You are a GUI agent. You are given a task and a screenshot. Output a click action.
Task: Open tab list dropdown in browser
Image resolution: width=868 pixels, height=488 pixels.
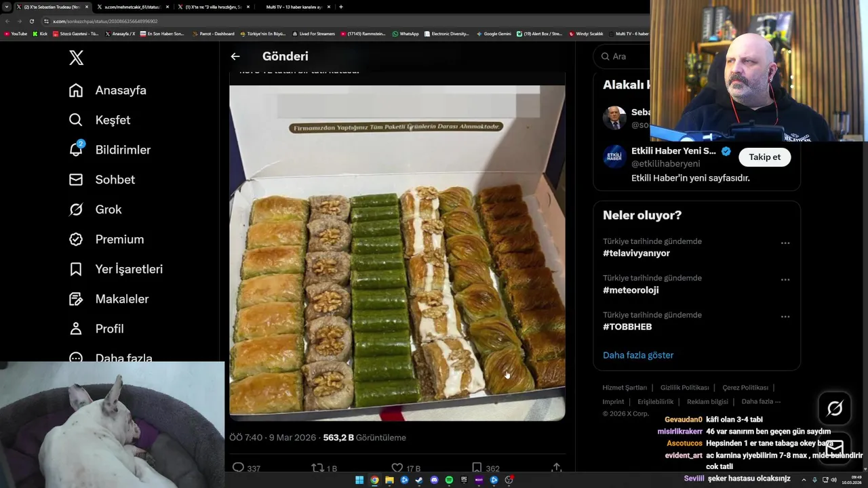pos(7,7)
